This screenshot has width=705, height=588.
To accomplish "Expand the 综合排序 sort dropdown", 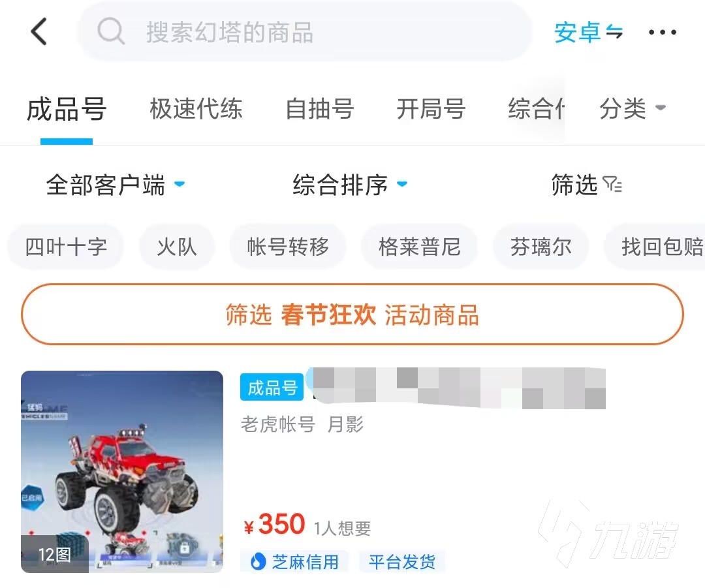I will pos(350,185).
